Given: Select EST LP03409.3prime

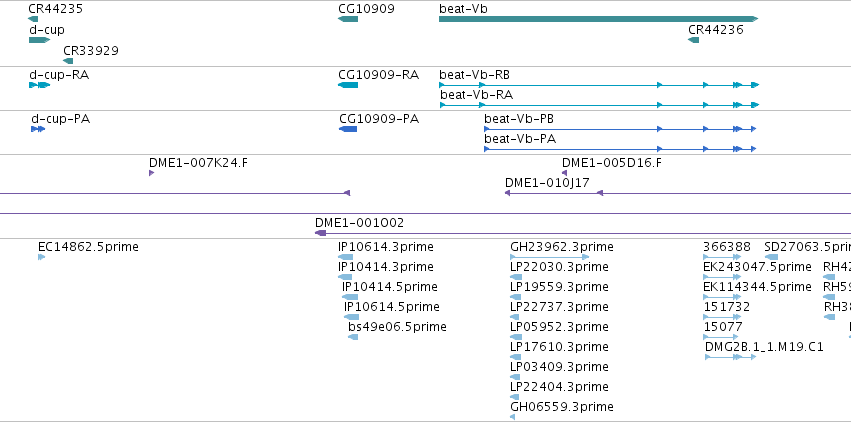Looking at the screenshot, I should (x=515, y=377).
